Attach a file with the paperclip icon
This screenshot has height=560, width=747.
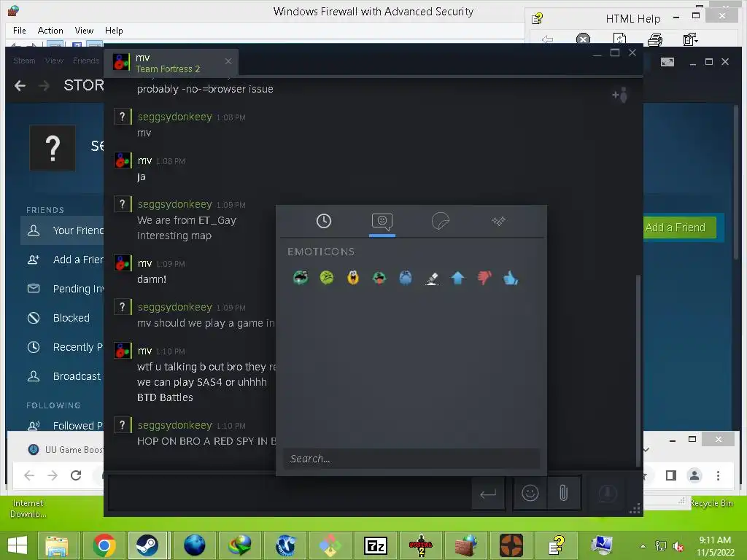[x=563, y=493]
